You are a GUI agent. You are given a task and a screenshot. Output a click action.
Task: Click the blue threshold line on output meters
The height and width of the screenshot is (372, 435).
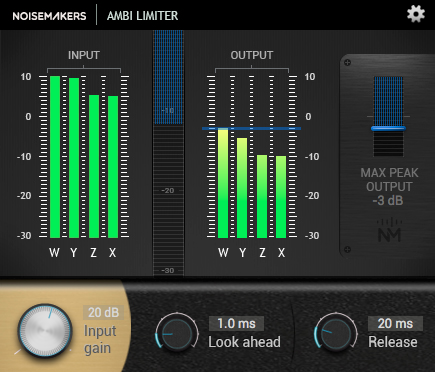click(251, 128)
